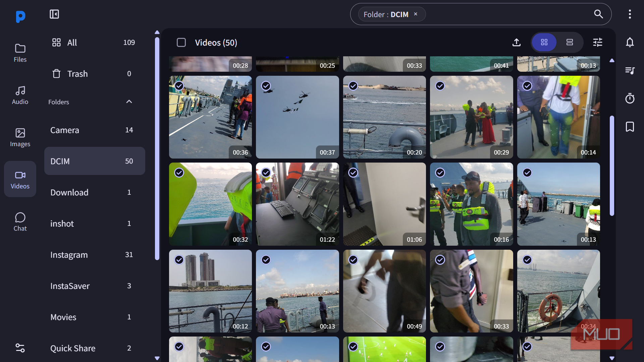Click the video grid scroll-up arrow
Screen dimensions: 644x362
click(x=612, y=61)
